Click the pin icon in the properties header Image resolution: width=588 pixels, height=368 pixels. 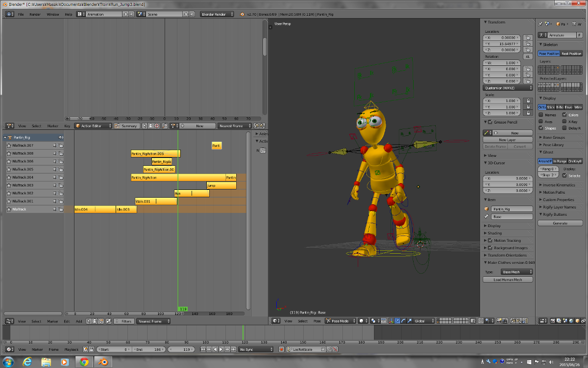point(540,24)
